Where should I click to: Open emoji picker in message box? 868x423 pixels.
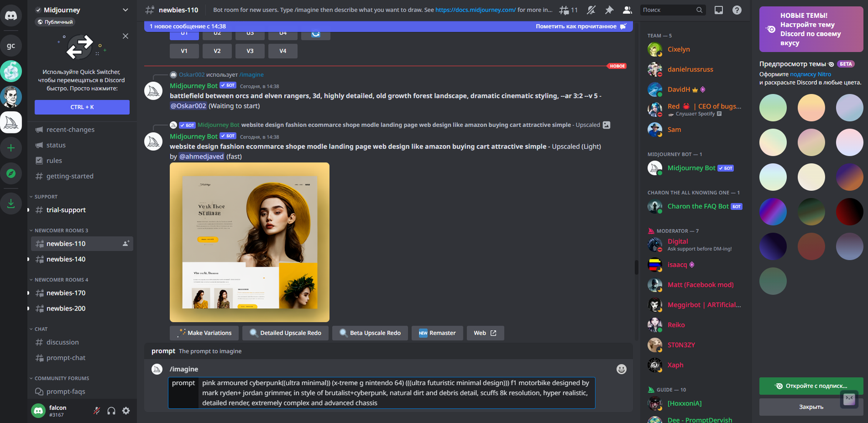tap(622, 369)
